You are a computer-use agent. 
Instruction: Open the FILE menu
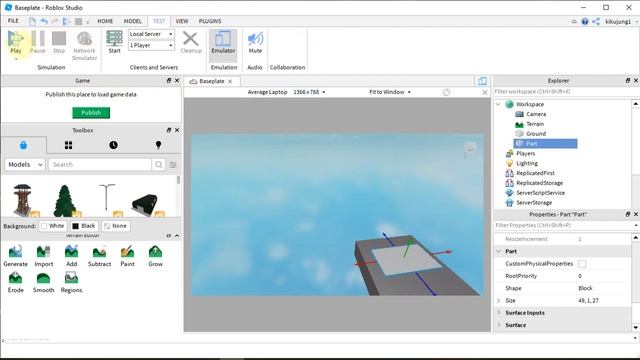click(x=13, y=21)
